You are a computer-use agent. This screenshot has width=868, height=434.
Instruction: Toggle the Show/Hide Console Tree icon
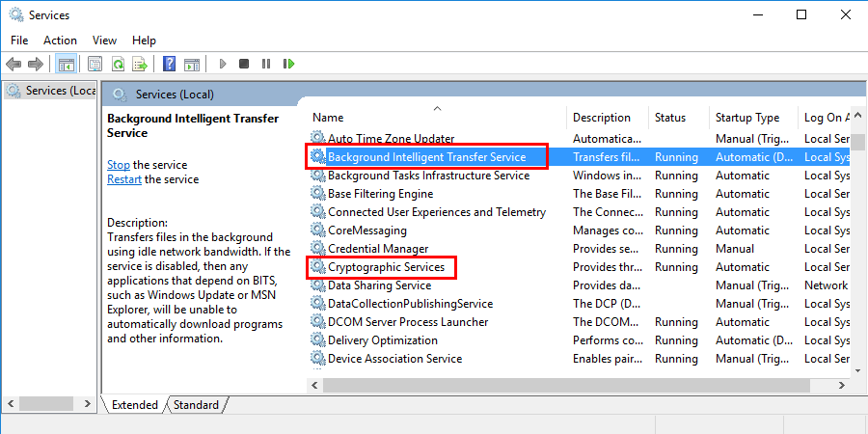67,65
